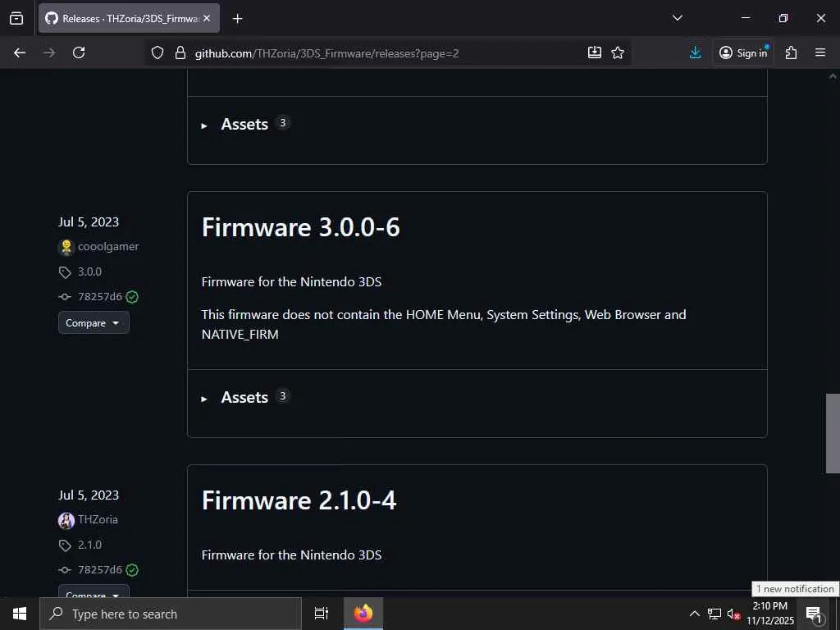Open the Firefox downloads panel
This screenshot has width=840, height=630.
point(696,52)
